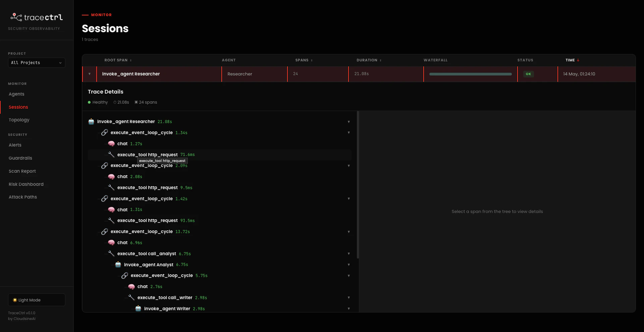Collapse the 1.42s execute_event_loop_cycle node

click(349, 199)
